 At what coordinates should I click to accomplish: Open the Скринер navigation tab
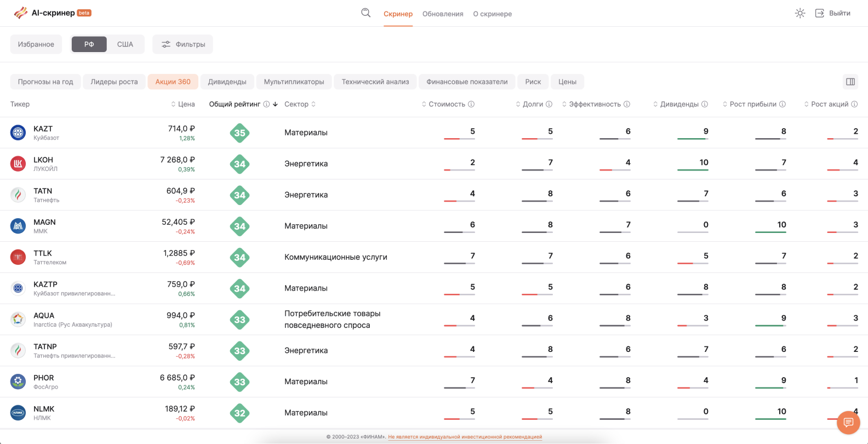(398, 14)
